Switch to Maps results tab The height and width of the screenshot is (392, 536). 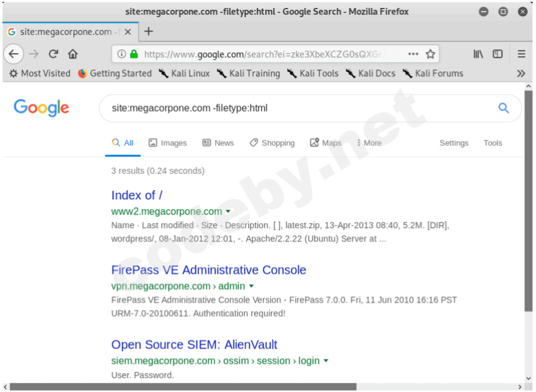tap(326, 143)
